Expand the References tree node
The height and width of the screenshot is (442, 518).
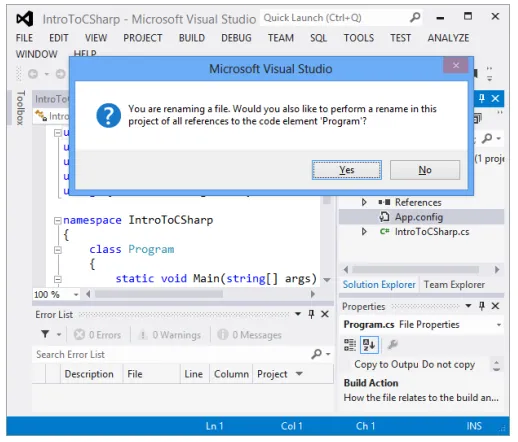tap(364, 202)
